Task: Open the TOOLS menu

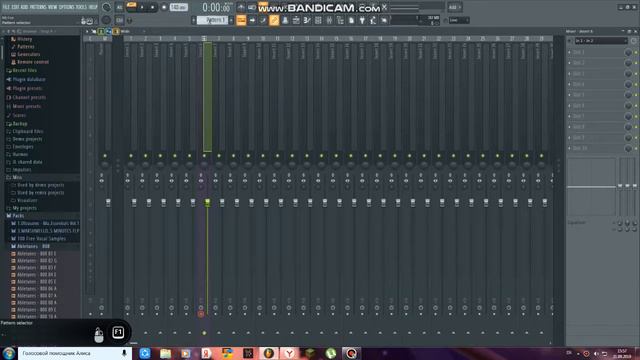Action: pos(82,7)
